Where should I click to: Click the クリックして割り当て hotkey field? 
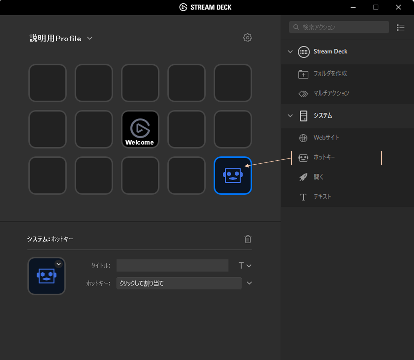179,283
